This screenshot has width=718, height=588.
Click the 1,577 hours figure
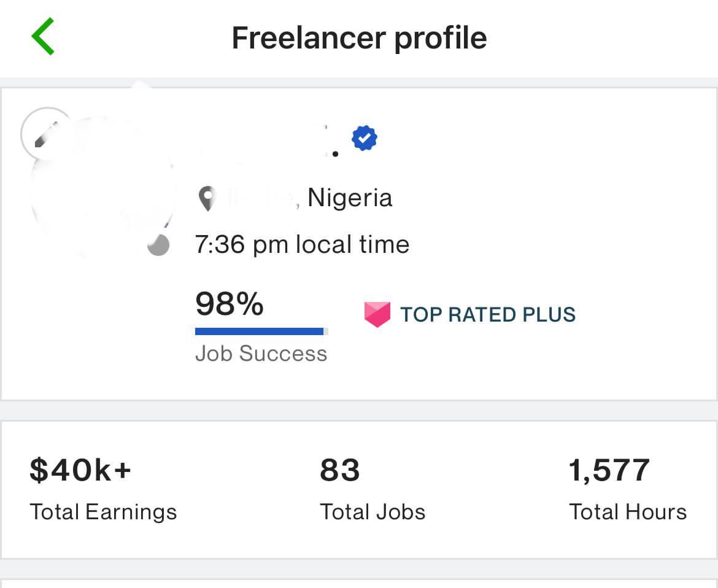[609, 470]
